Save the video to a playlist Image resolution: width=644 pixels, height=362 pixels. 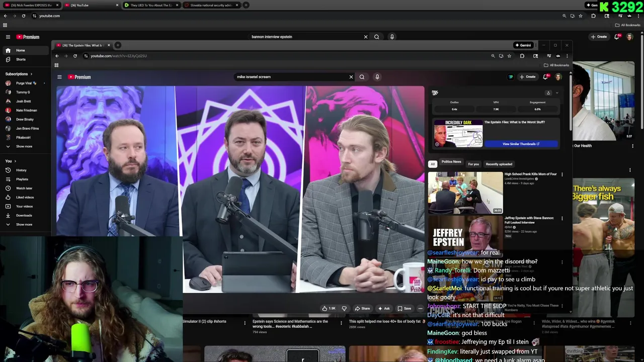(405, 308)
